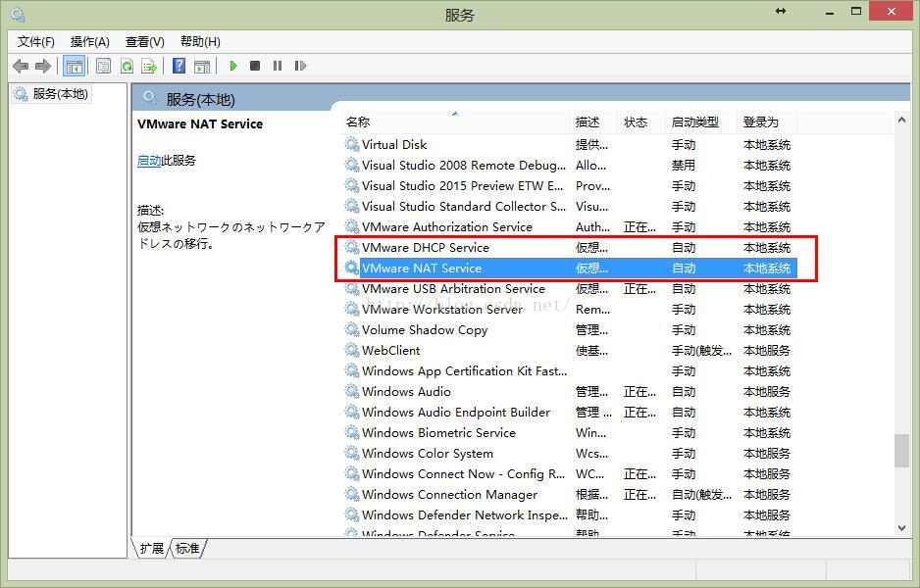This screenshot has height=588, width=920.
Task: Select VMware USB Arbitration Service row
Action: (568, 288)
